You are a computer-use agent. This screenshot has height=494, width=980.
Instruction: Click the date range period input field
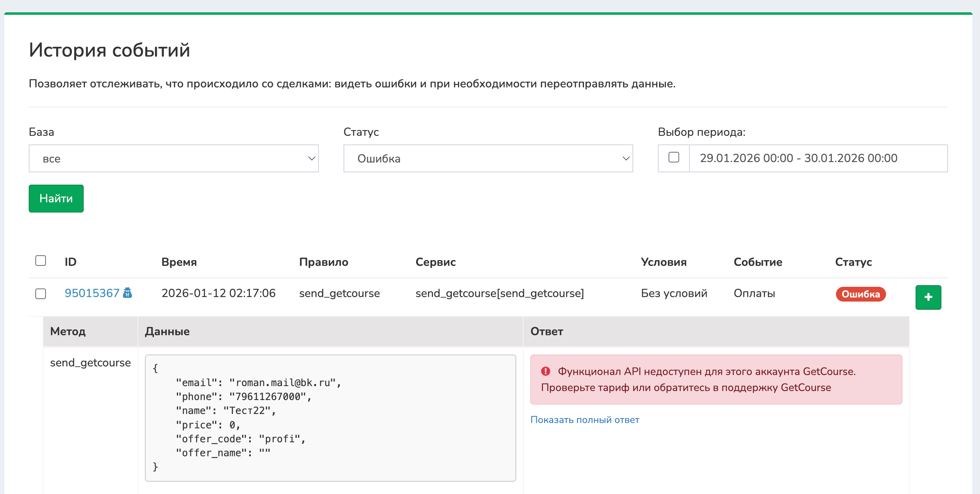(817, 158)
